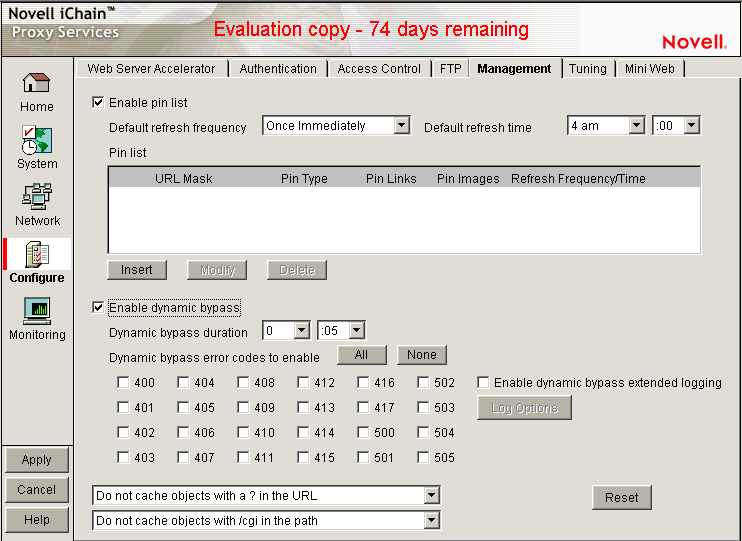The image size is (742, 541).
Task: Toggle the Enable dynamic bypass checkbox
Action: click(98, 308)
